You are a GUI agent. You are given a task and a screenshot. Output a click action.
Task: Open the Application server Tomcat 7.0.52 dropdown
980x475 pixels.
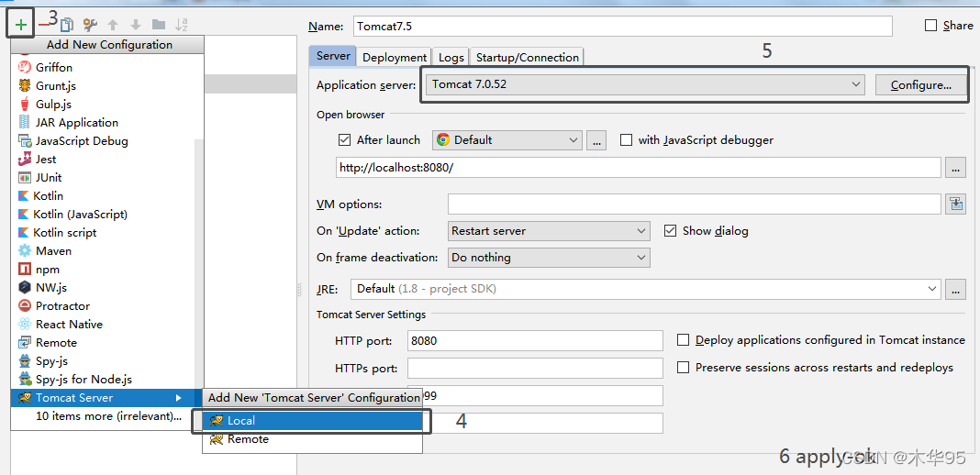pyautogui.click(x=645, y=84)
